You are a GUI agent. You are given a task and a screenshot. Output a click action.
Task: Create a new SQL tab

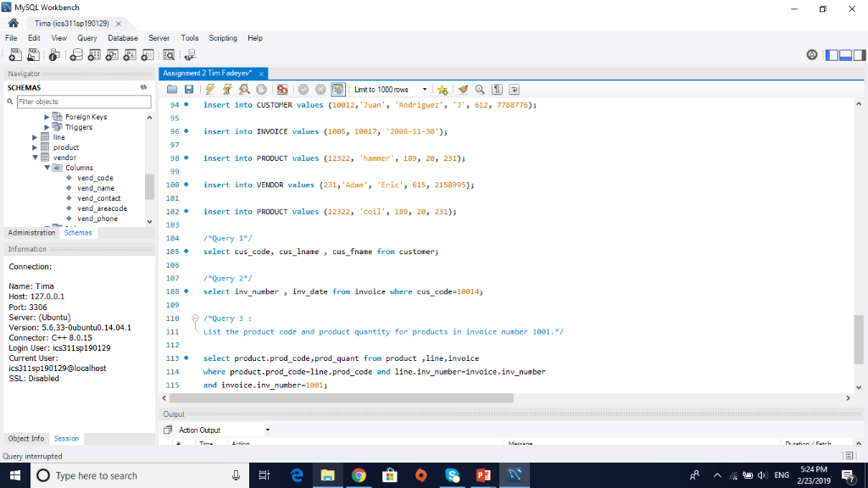[x=15, y=55]
